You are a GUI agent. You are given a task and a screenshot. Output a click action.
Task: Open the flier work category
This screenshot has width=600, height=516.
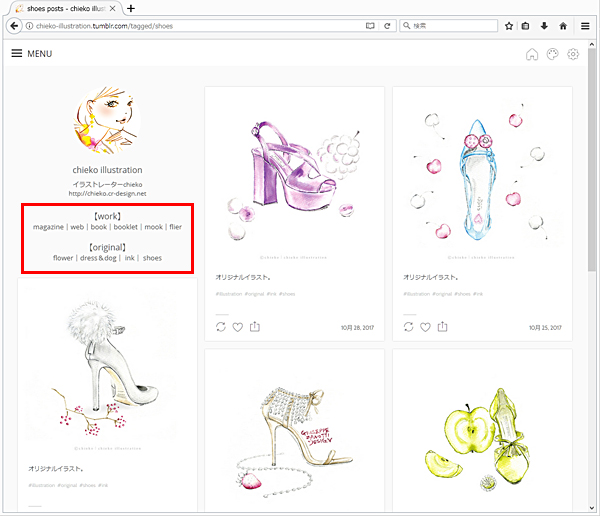[x=176, y=227]
